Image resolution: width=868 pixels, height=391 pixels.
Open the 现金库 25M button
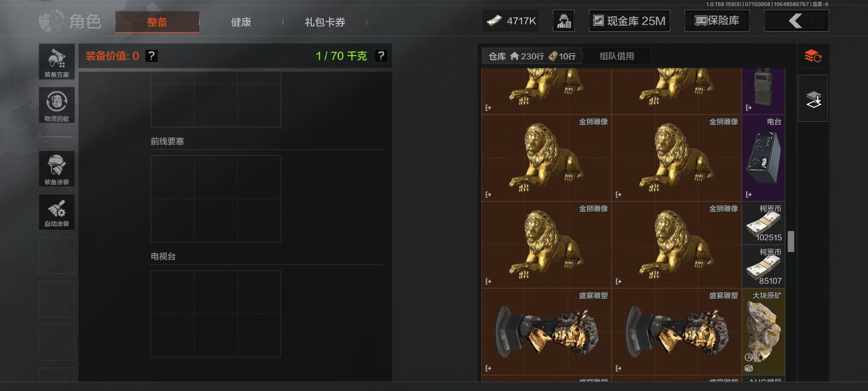point(629,21)
